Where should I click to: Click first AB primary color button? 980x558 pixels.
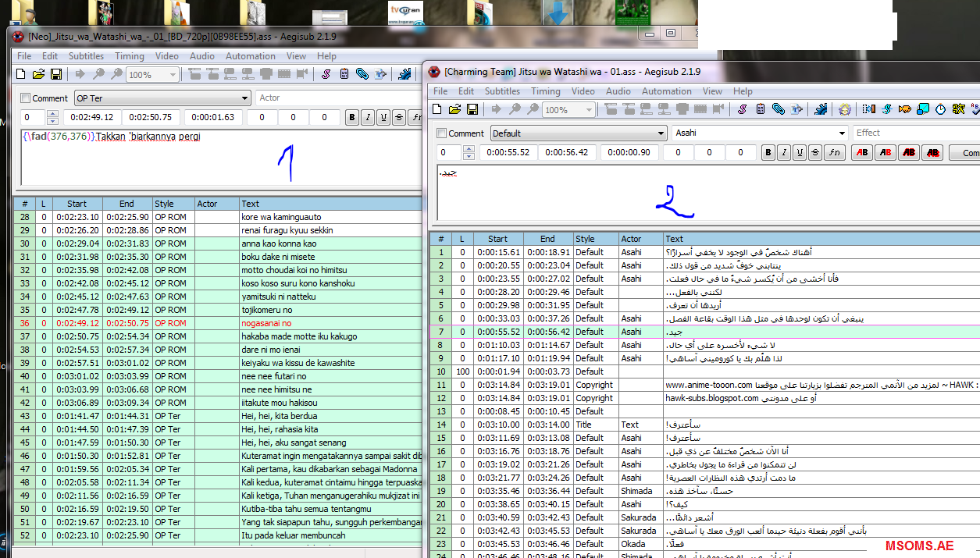point(862,153)
